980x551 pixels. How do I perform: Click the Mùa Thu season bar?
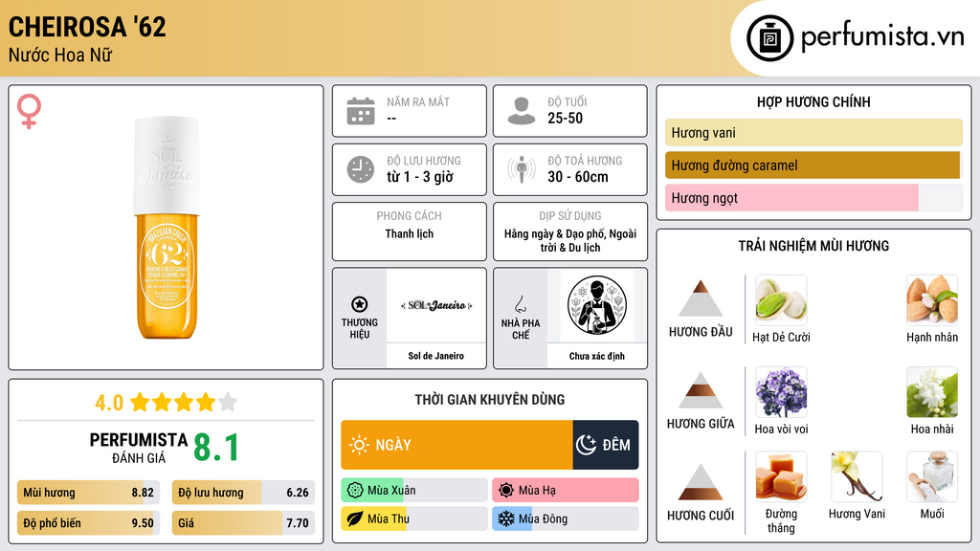point(414,518)
